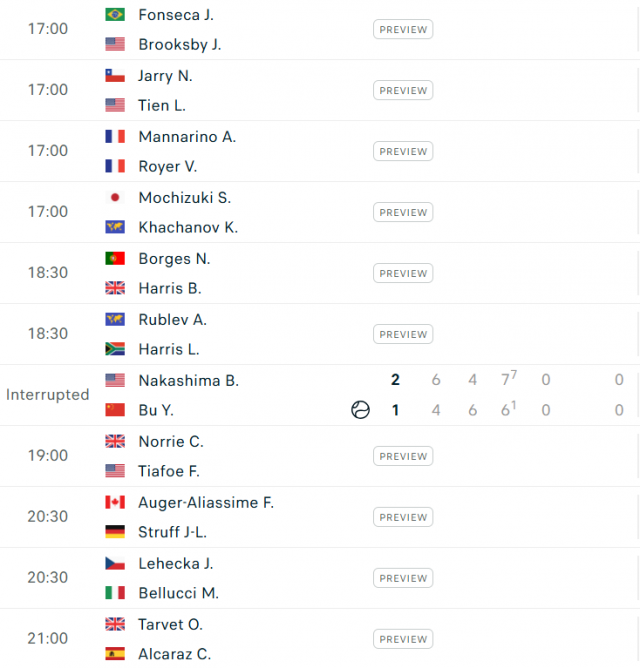This screenshot has width=640, height=668.
Task: Click the South Africa flag beside Harris L.
Action: pyautogui.click(x=115, y=349)
